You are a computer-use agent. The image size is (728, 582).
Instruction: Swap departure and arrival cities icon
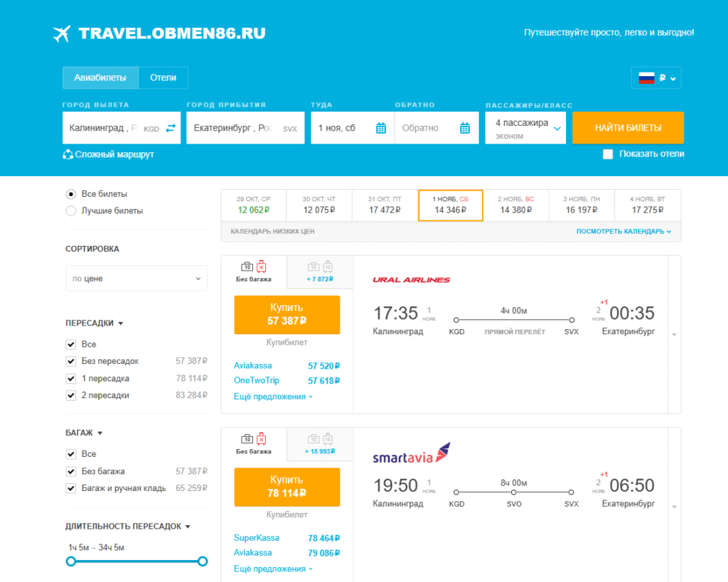coord(171,128)
